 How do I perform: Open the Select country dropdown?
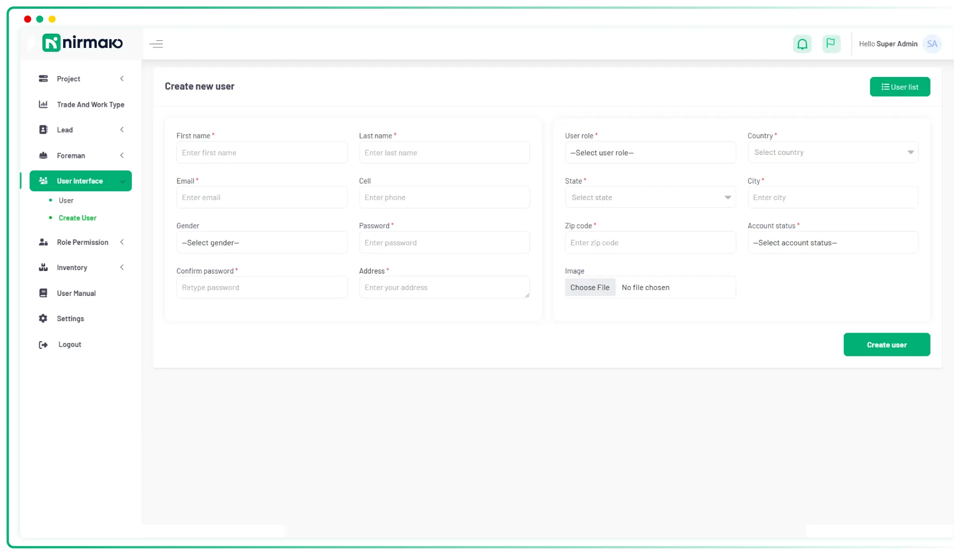point(832,152)
